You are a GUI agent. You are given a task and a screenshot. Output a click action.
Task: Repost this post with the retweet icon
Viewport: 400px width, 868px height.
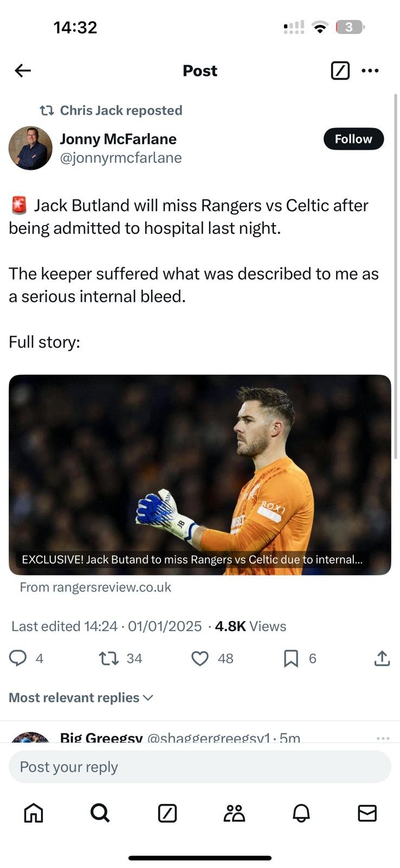tap(109, 658)
